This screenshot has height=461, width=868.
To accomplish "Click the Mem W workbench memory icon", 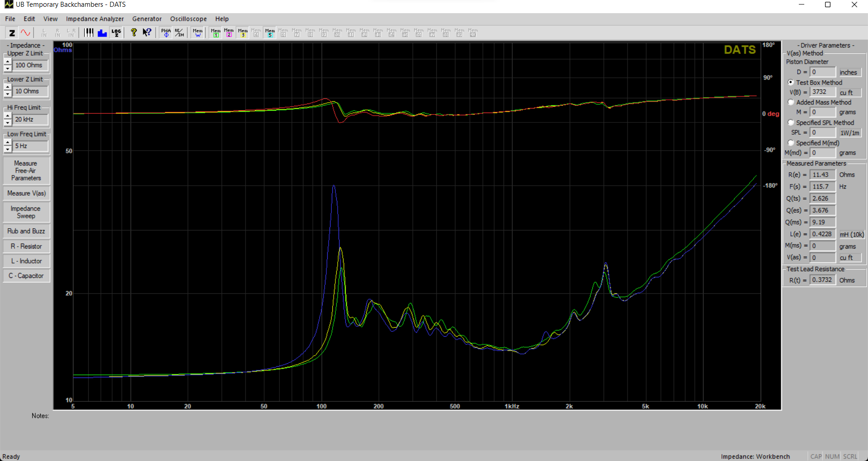I will [x=198, y=33].
